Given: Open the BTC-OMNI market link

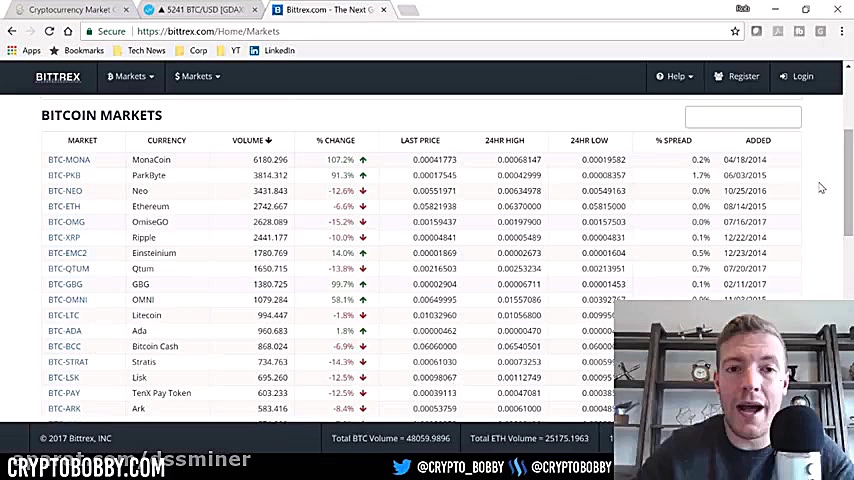Looking at the screenshot, I should pyautogui.click(x=68, y=300).
